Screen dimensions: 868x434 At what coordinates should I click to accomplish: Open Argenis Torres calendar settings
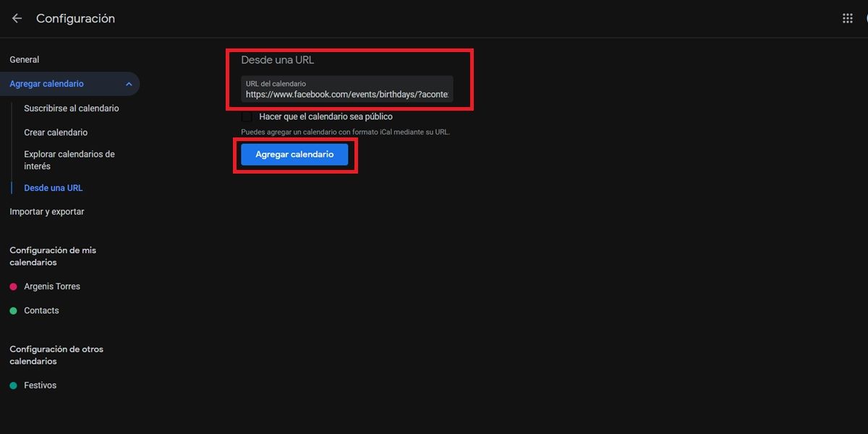click(52, 287)
